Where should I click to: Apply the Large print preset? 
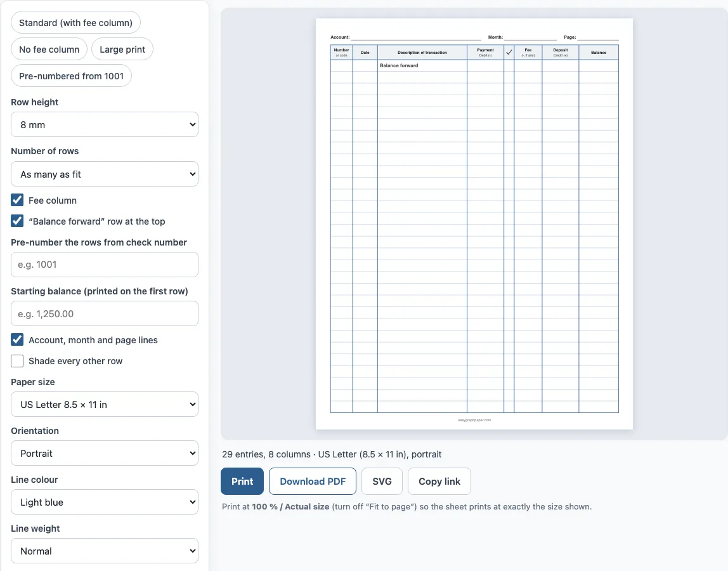pyautogui.click(x=122, y=49)
